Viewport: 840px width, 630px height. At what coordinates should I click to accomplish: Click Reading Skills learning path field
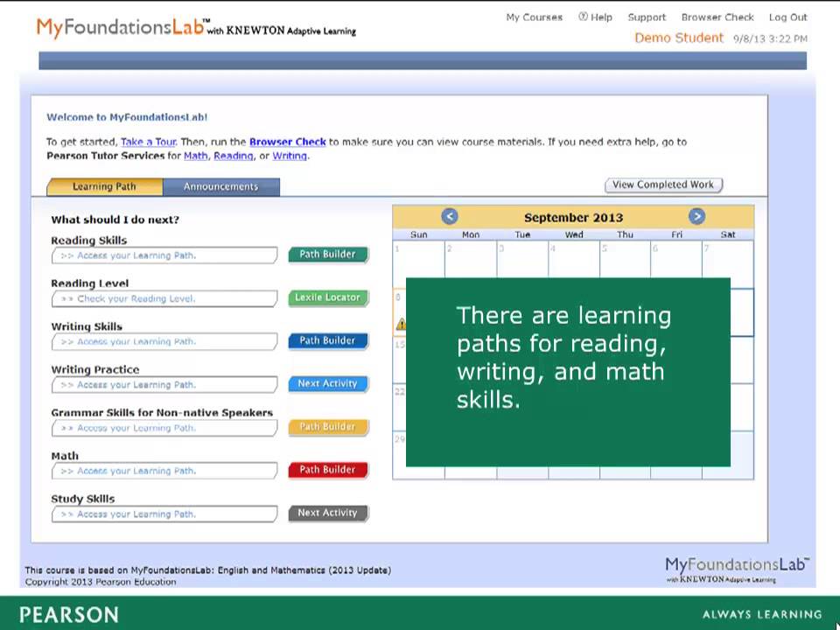point(164,255)
